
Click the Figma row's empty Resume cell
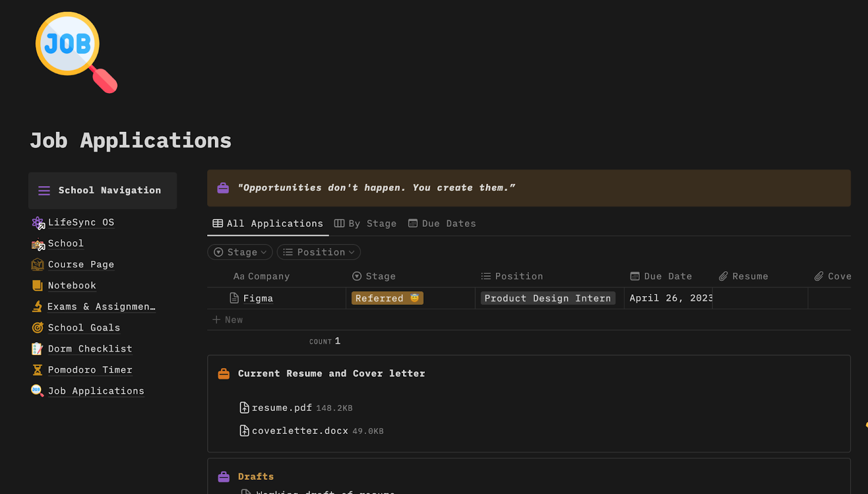[x=760, y=298]
